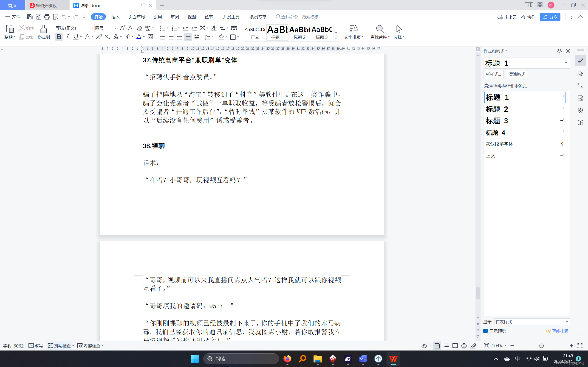The image size is (588, 367).
Task: Click the clear formatting eraser icon
Action: [139, 28]
